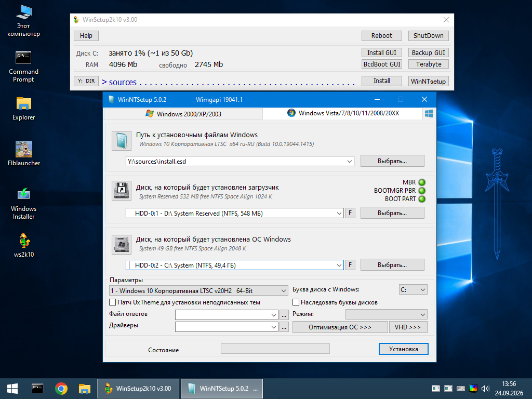Select the FIblauncher desktop icon
The image size is (532, 399).
24,154
